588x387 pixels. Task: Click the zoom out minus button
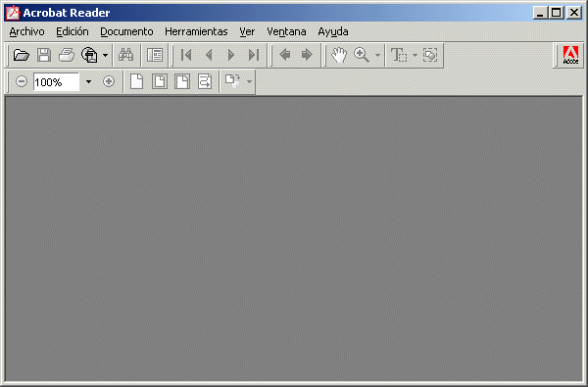22,81
